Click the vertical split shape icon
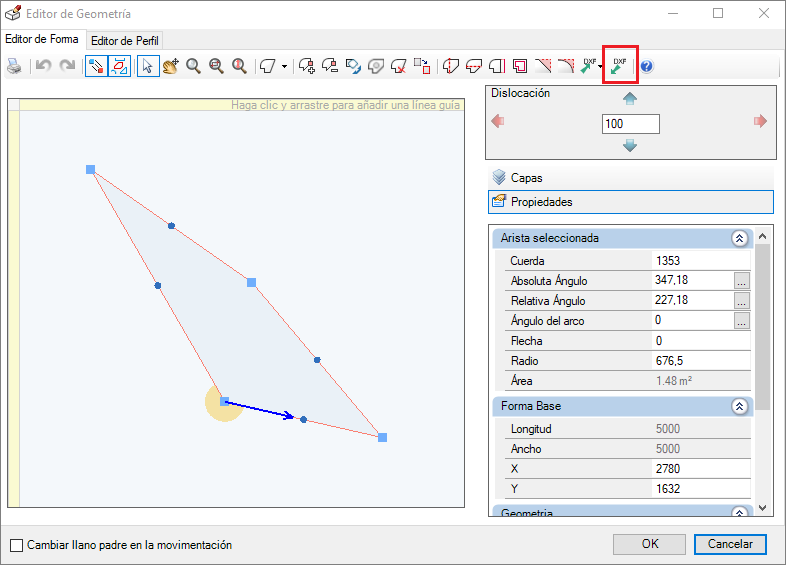 451,66
